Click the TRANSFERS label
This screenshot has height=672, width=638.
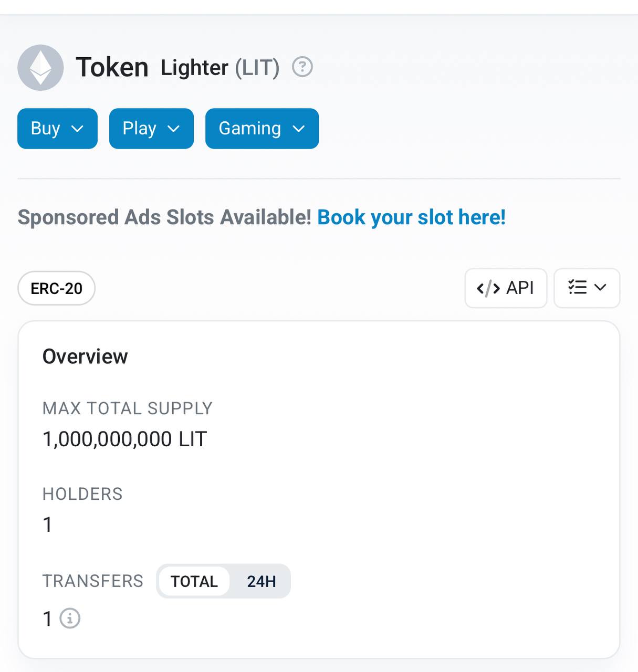(92, 581)
